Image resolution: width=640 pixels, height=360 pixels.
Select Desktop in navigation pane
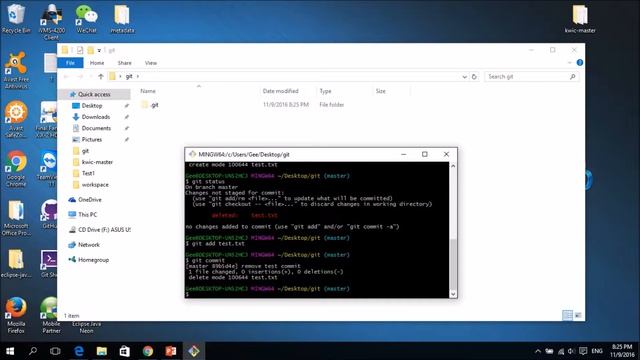coord(92,106)
